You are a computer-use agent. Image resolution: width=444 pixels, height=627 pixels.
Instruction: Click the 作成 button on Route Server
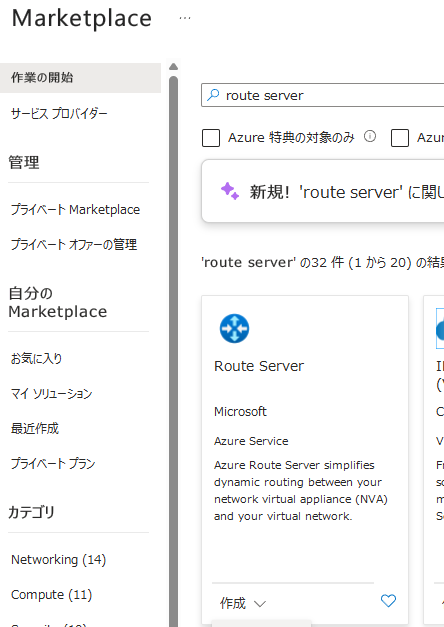(233, 603)
